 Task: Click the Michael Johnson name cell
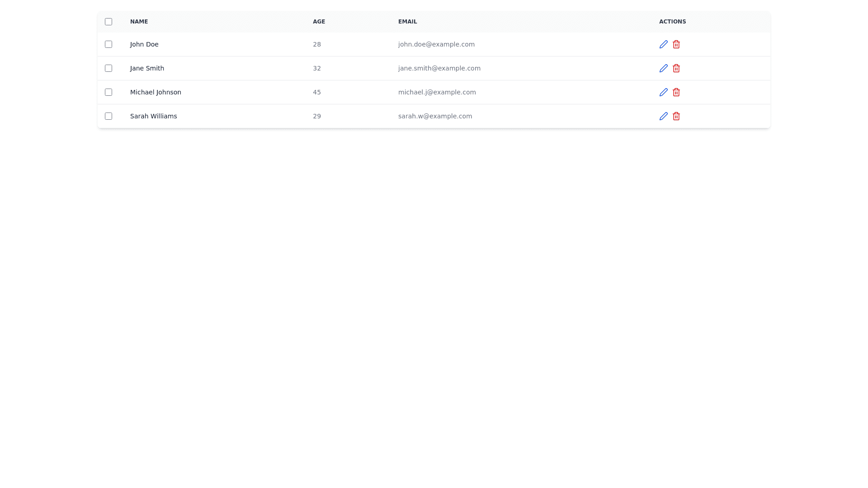coord(156,92)
